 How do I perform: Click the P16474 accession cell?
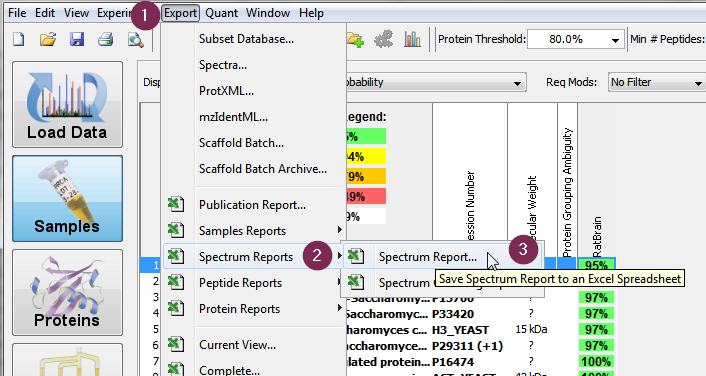pos(453,362)
